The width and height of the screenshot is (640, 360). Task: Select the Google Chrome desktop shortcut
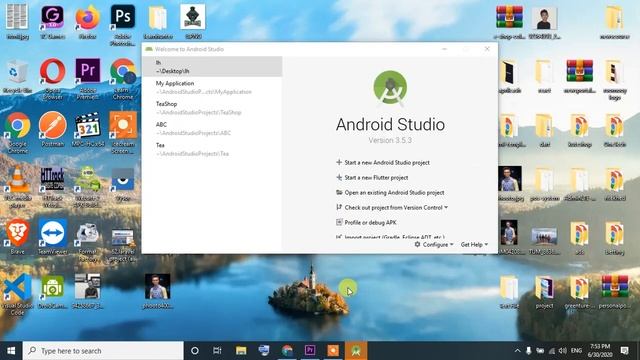(x=18, y=133)
